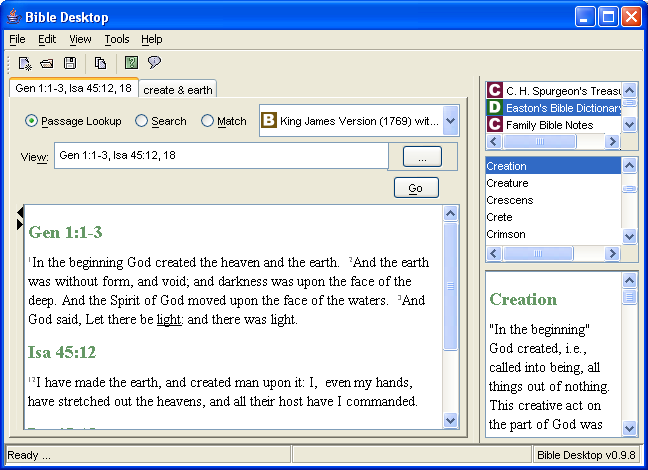Click the C icon for Family Bible Notes

pos(495,124)
